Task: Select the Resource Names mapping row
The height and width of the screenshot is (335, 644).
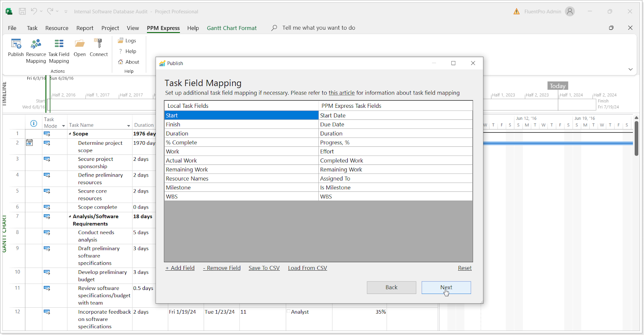Action: [318, 179]
